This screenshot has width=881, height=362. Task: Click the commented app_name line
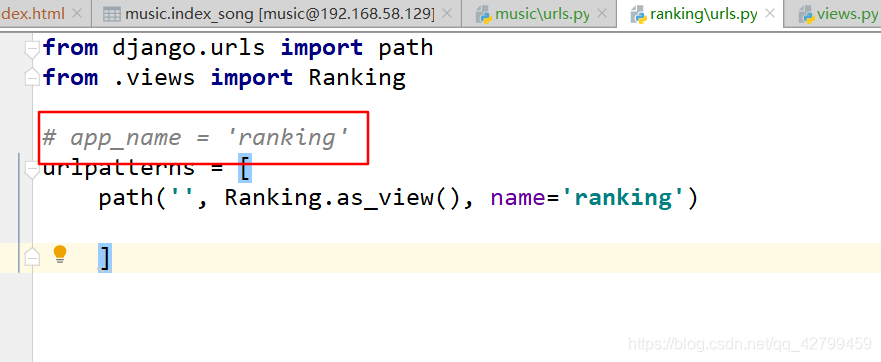point(196,138)
